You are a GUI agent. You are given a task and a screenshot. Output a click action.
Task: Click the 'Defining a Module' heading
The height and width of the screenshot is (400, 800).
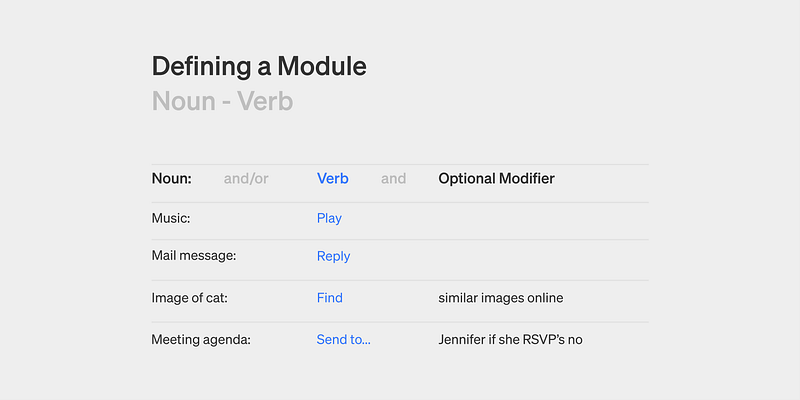(259, 67)
